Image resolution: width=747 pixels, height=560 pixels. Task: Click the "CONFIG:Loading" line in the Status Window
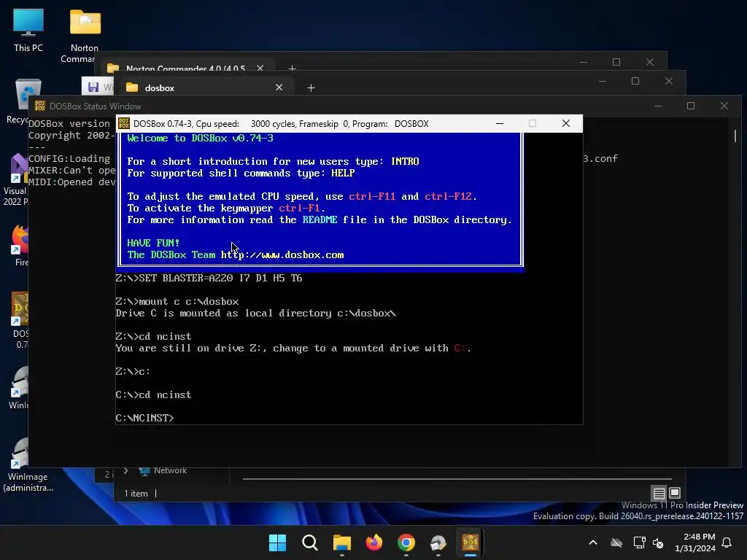tap(69, 158)
